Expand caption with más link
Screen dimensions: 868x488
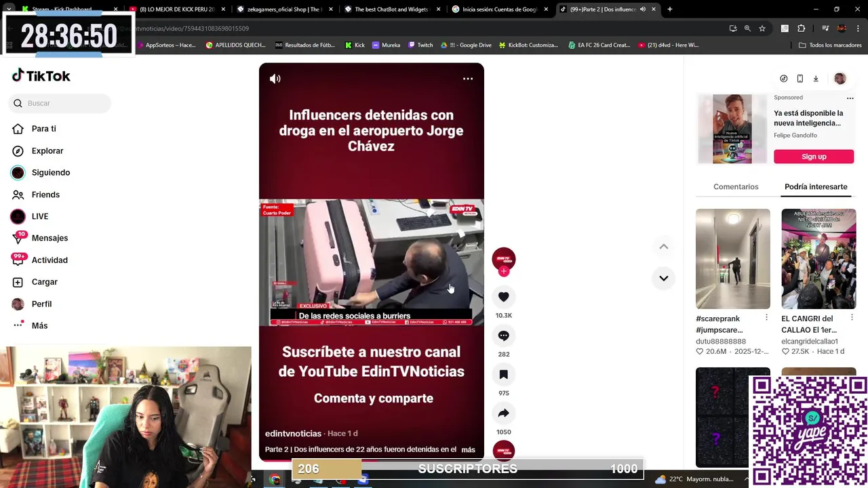[x=468, y=449]
